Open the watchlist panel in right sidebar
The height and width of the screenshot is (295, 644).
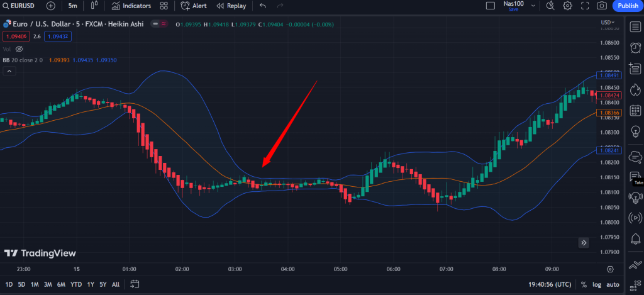[x=635, y=26]
